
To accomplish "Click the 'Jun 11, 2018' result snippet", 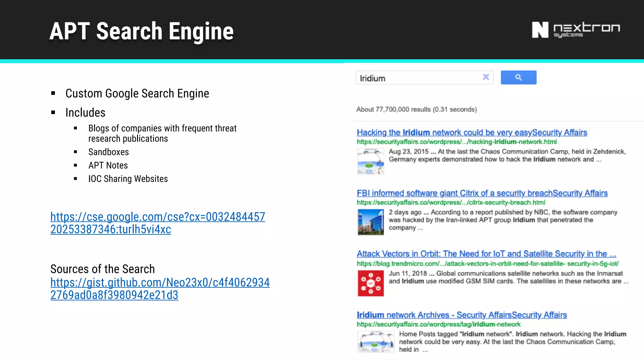I will click(508, 277).
